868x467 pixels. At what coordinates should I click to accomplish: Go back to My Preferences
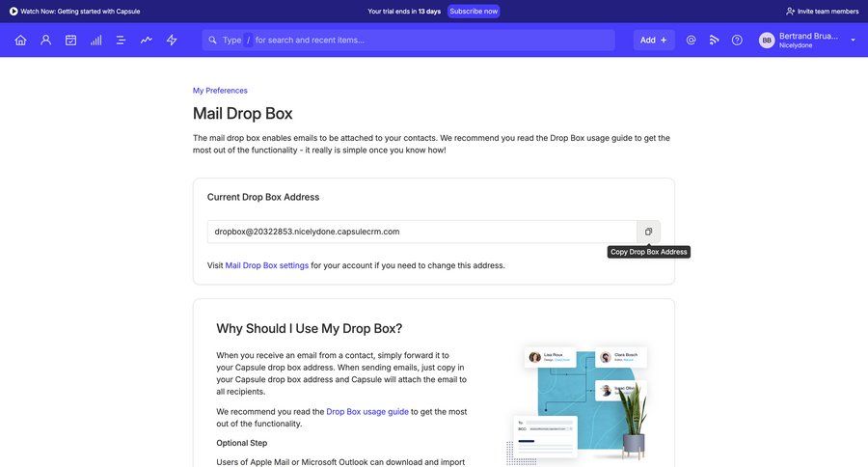point(220,91)
